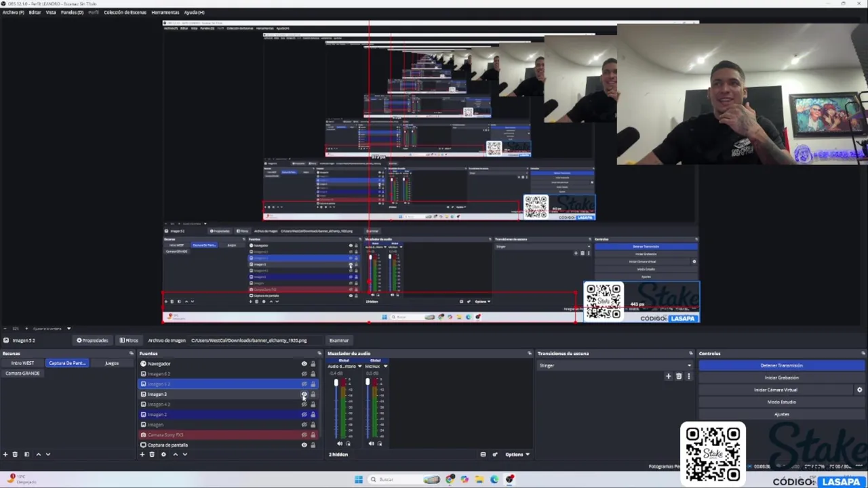Open source properties gear icon

point(163,454)
